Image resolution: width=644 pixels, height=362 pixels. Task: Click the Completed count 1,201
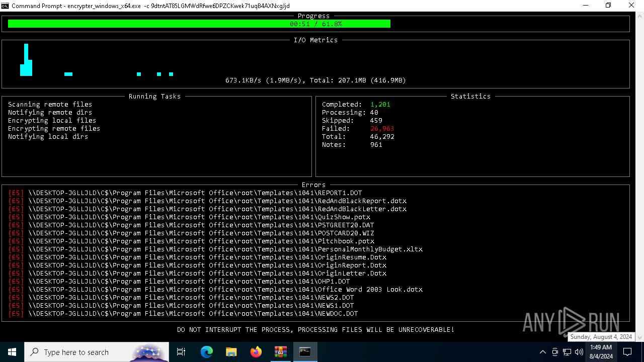[380, 105]
